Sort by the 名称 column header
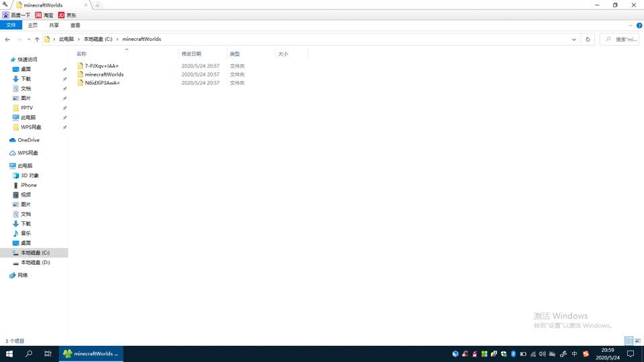 (x=81, y=54)
